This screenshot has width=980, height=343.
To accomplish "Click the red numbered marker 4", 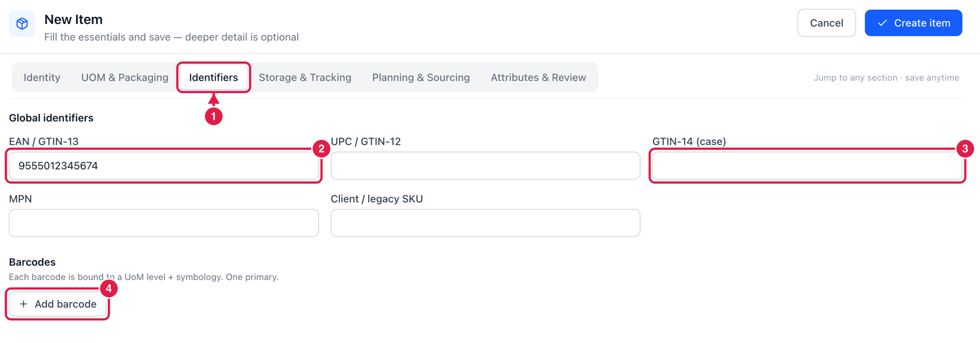I will tap(108, 288).
